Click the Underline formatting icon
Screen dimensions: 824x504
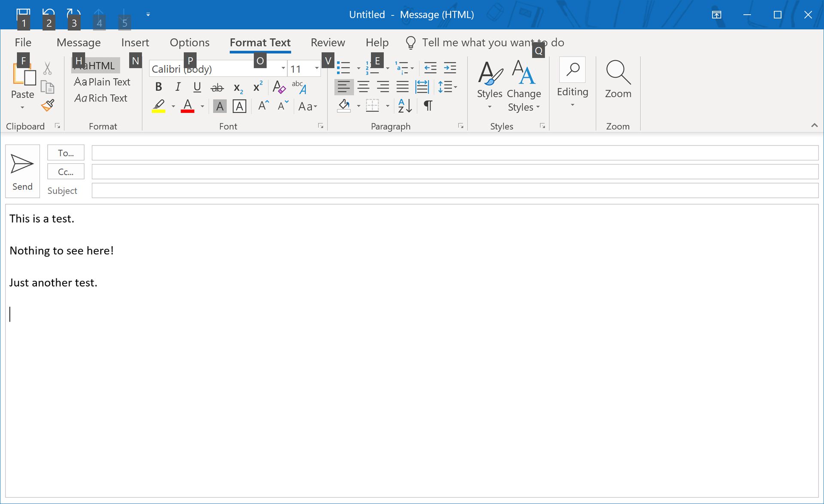196,87
